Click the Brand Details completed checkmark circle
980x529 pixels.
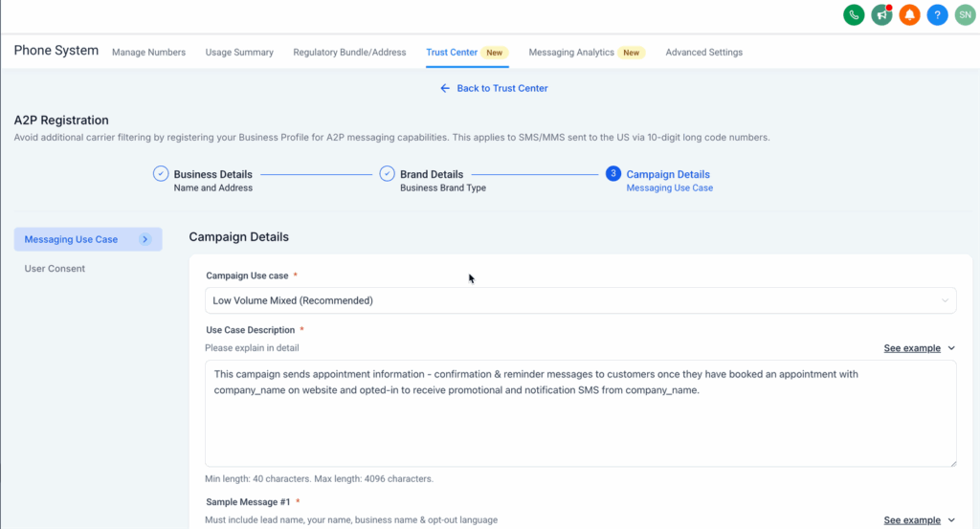coord(387,174)
